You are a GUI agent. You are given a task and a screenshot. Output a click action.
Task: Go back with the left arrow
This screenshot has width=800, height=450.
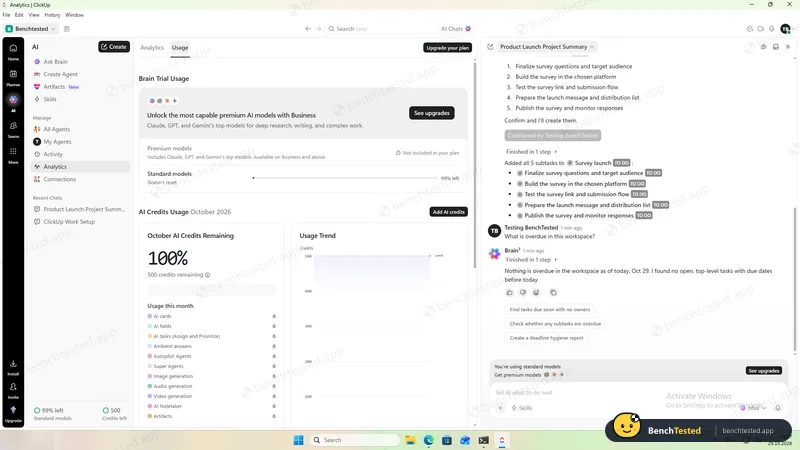tap(308, 29)
